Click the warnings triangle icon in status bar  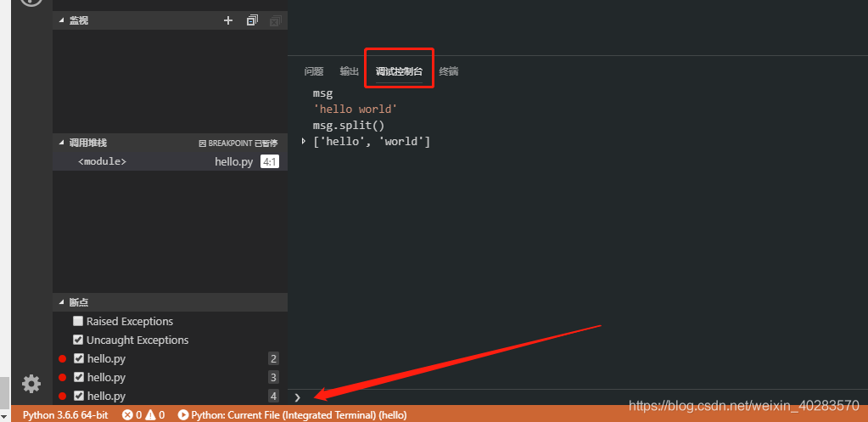coord(150,415)
